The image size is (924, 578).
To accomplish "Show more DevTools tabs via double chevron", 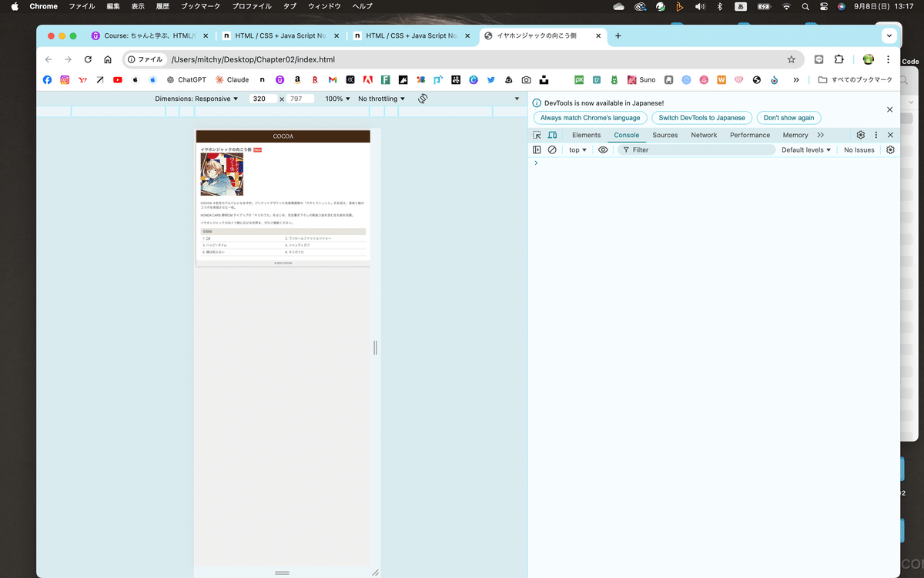I will (820, 135).
